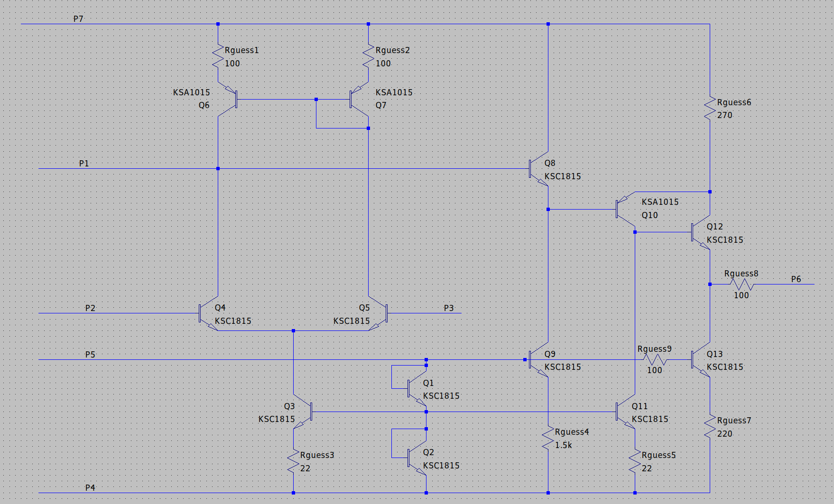834x504 pixels.
Task: Click the Rguess2 resistor symbol
Action: coord(368,56)
